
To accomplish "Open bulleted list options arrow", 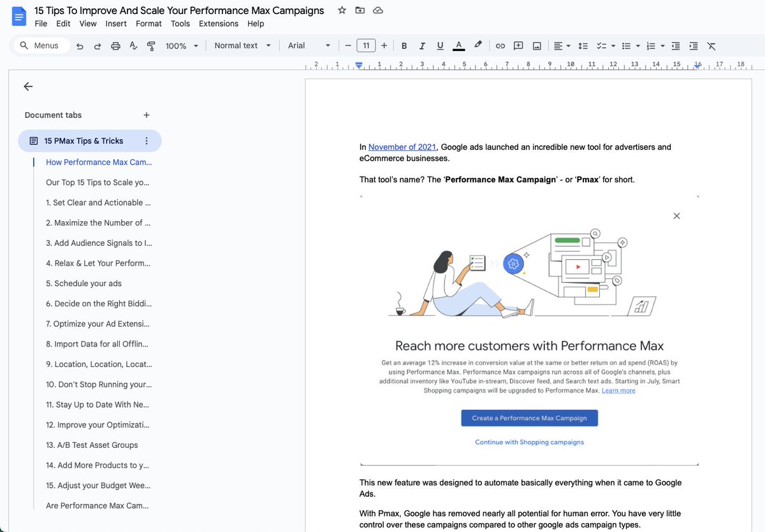I will pyautogui.click(x=637, y=46).
